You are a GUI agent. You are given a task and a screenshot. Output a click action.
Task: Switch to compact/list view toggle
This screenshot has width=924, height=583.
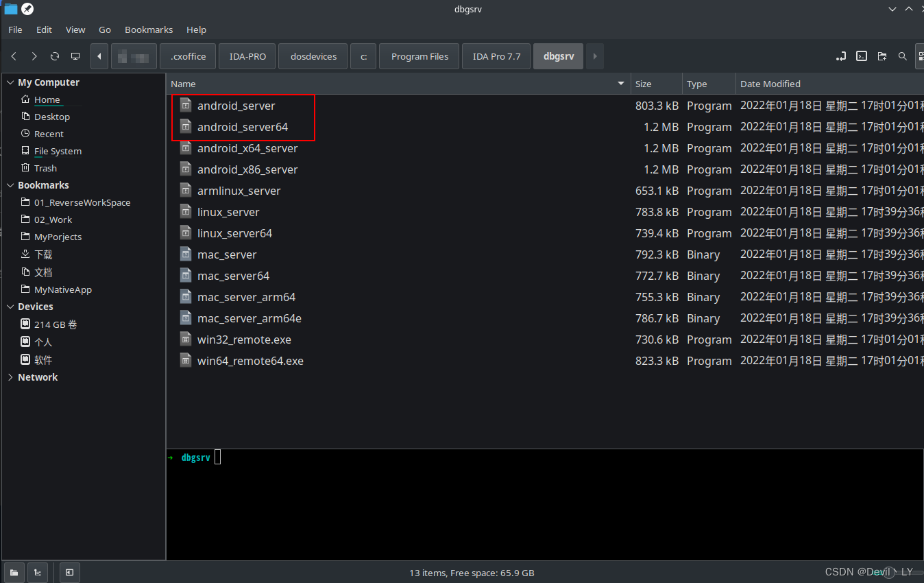[919, 56]
